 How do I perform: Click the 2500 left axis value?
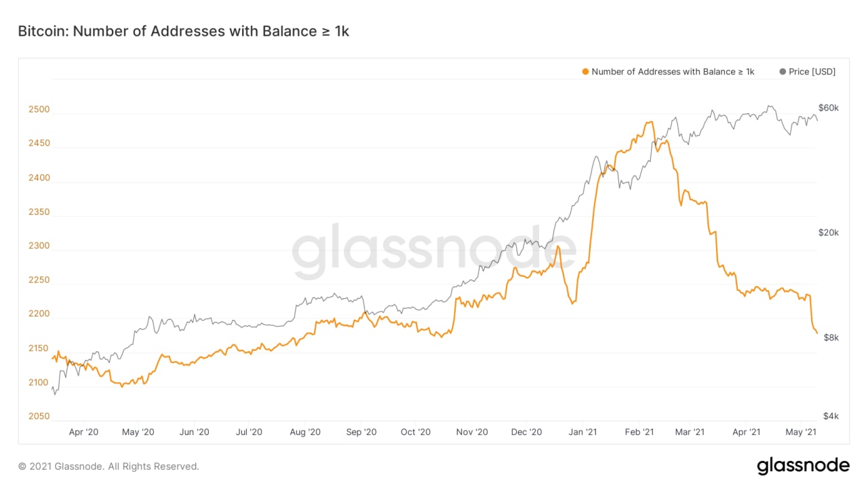click(39, 110)
